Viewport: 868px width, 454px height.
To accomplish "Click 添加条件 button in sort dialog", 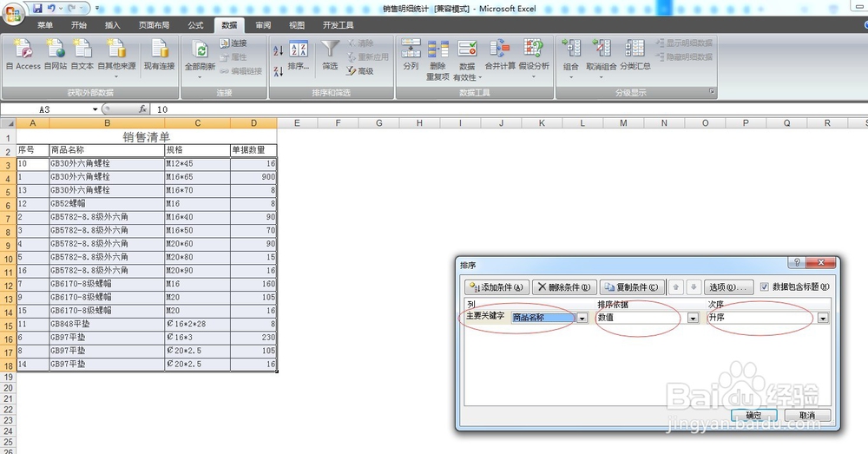I will (x=496, y=286).
